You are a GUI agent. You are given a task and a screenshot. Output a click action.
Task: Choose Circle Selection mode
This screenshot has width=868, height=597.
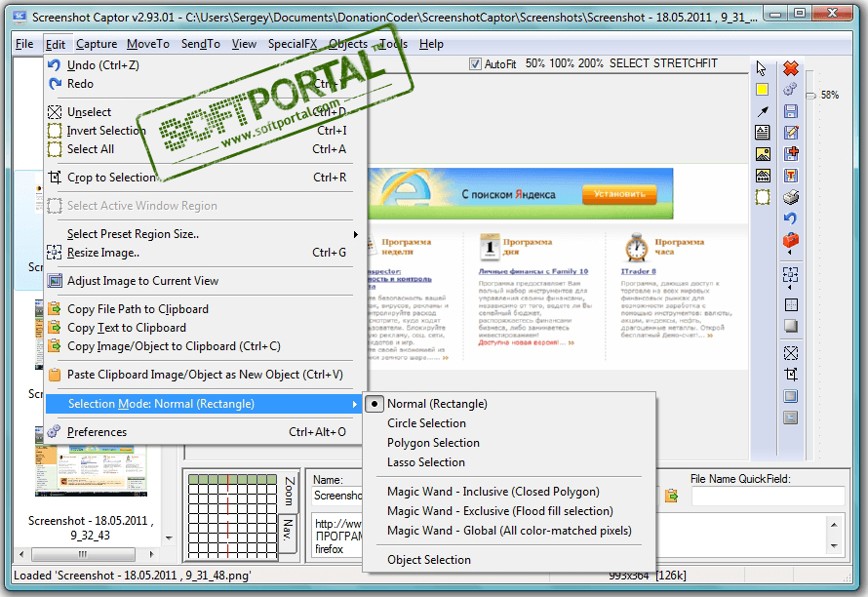[x=426, y=423]
